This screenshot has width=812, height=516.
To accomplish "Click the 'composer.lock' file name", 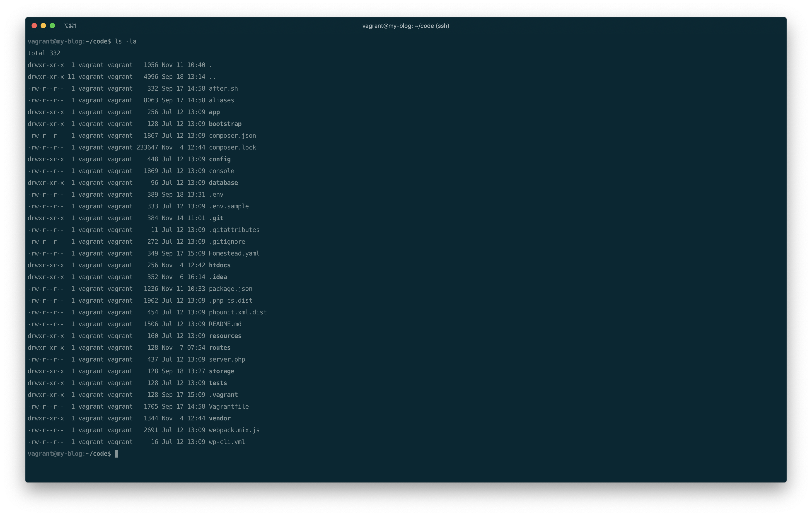I will tap(232, 148).
